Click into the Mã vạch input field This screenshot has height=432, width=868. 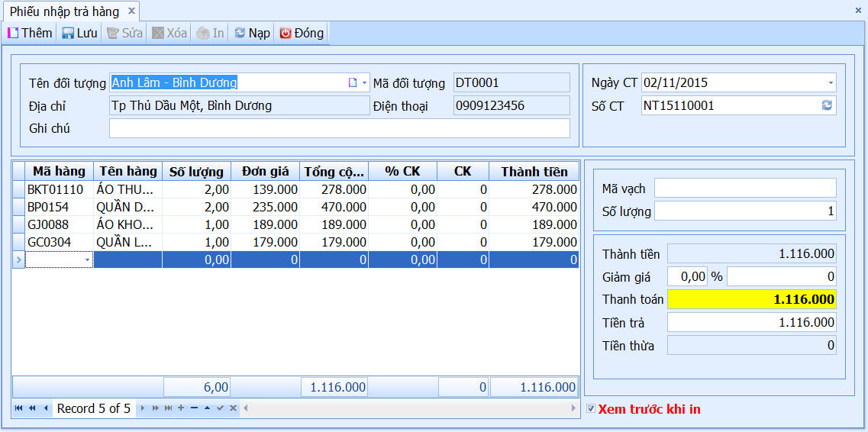click(745, 188)
